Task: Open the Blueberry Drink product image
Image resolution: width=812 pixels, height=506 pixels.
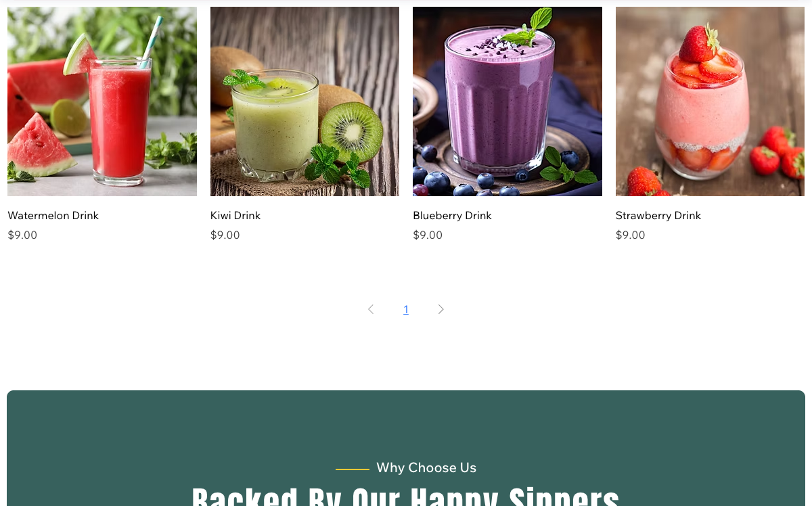Action: pos(507,101)
